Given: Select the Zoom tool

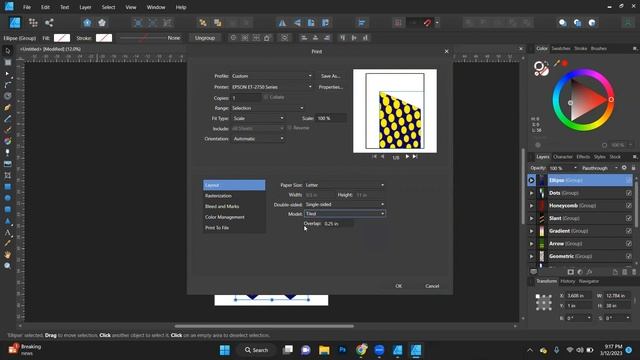Looking at the screenshot, I should pyautogui.click(x=7, y=266).
